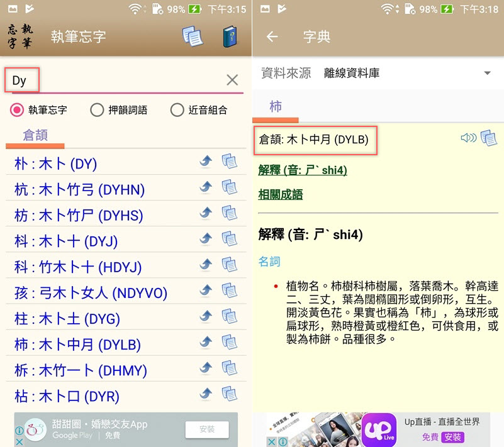Image resolution: width=504 pixels, height=447 pixels.
Task: Tap the left status bar battery icon
Action: [194, 9]
